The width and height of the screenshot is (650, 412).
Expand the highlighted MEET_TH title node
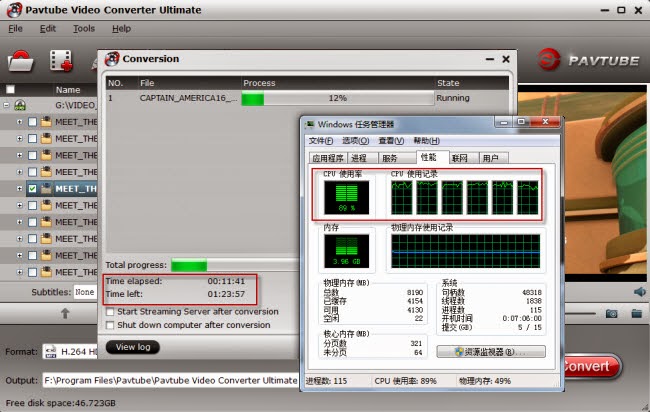[x=19, y=189]
